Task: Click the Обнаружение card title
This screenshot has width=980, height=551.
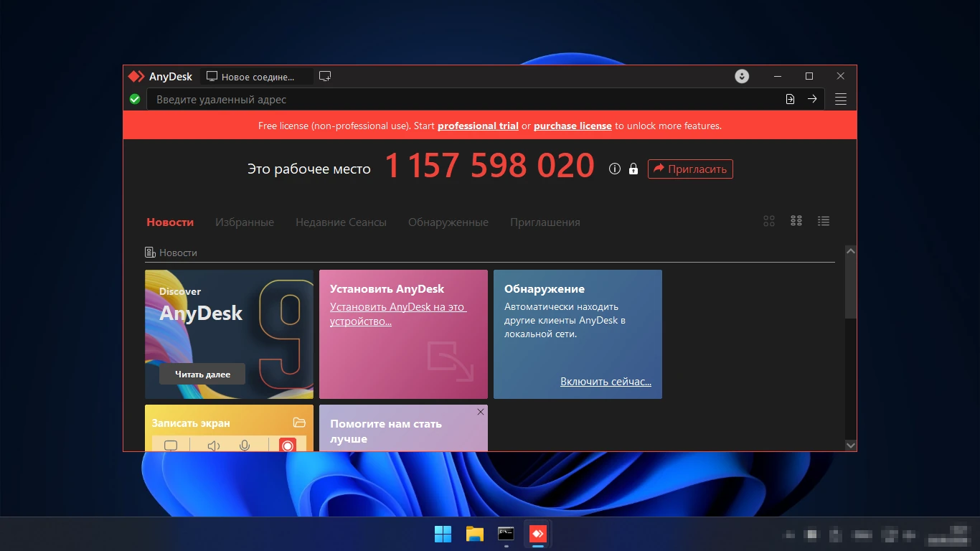Action: coord(545,288)
